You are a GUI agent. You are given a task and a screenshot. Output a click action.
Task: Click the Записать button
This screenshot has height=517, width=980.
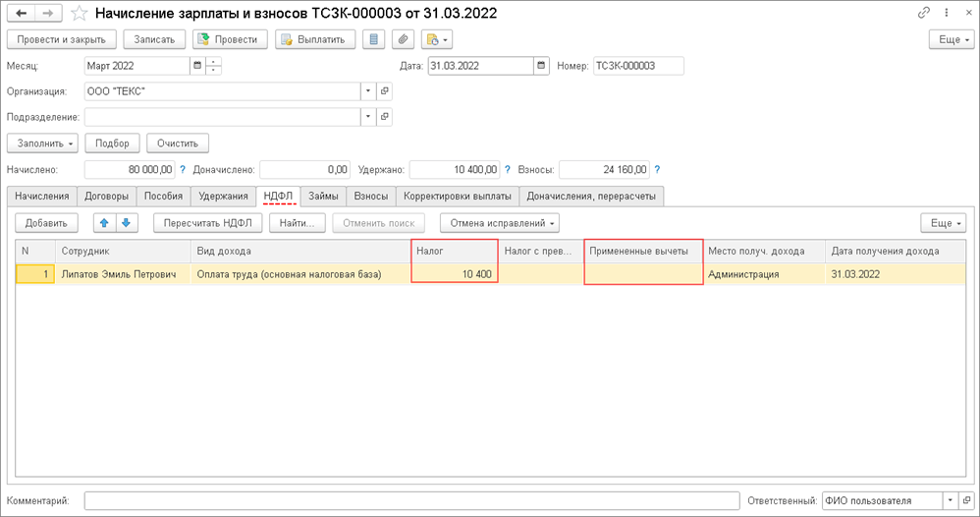pos(154,39)
